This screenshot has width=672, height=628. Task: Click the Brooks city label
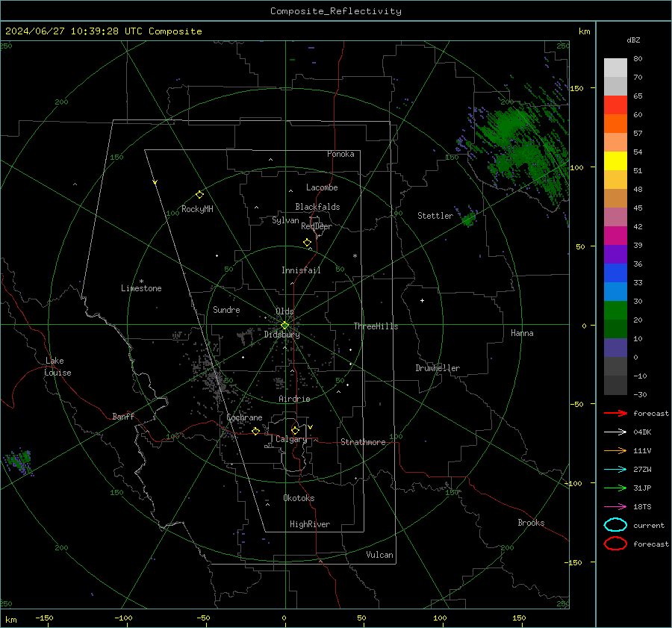[531, 523]
